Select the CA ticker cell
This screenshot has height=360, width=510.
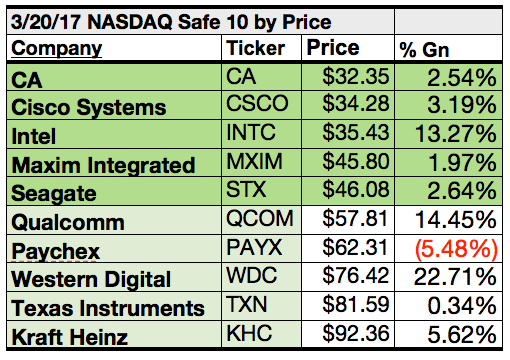pyautogui.click(x=261, y=77)
